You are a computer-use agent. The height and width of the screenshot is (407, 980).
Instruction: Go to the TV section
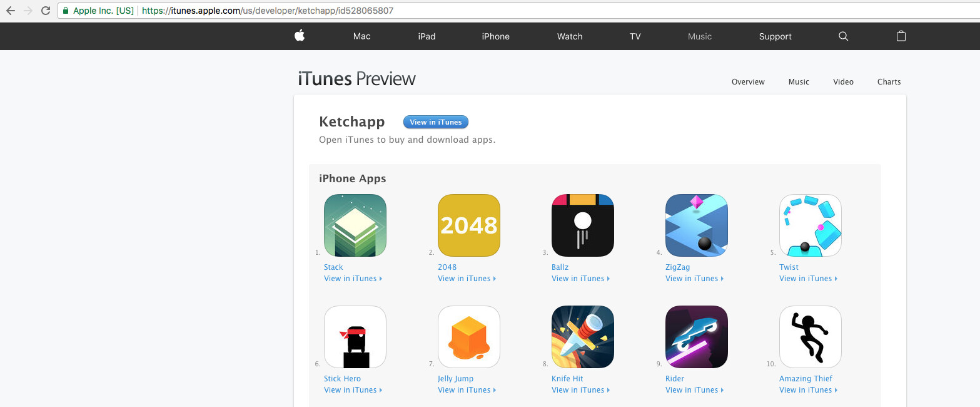pos(635,36)
